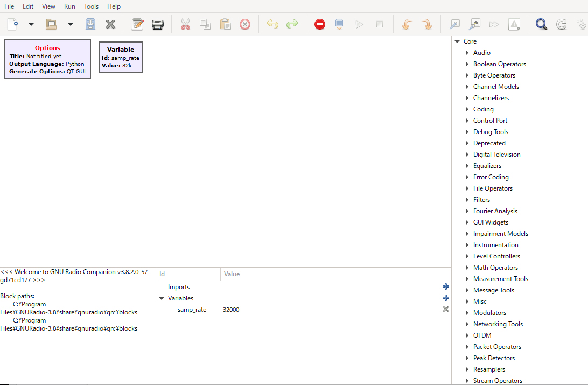
Task: Add a new import with plus icon
Action: click(445, 287)
